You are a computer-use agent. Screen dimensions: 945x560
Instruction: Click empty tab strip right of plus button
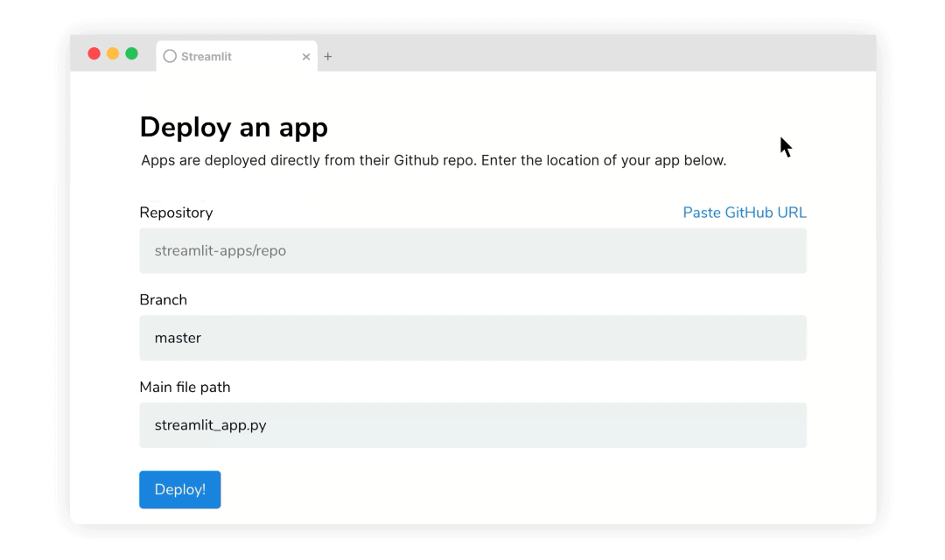[595, 54]
